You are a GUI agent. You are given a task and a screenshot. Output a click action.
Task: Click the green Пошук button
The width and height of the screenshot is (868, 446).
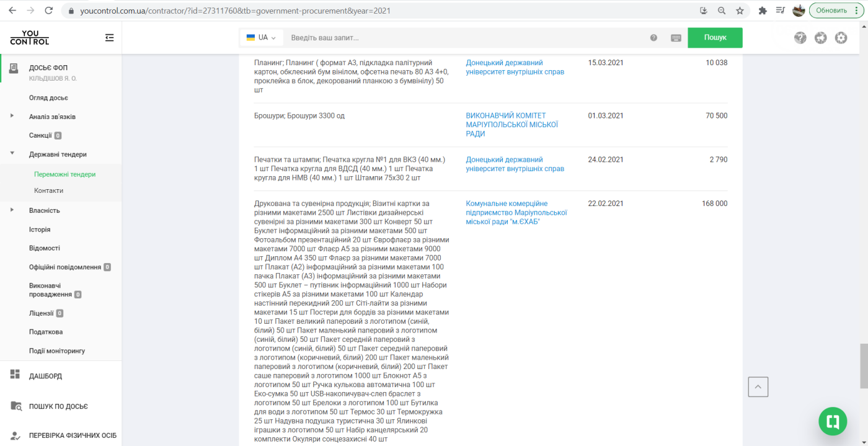(x=715, y=38)
